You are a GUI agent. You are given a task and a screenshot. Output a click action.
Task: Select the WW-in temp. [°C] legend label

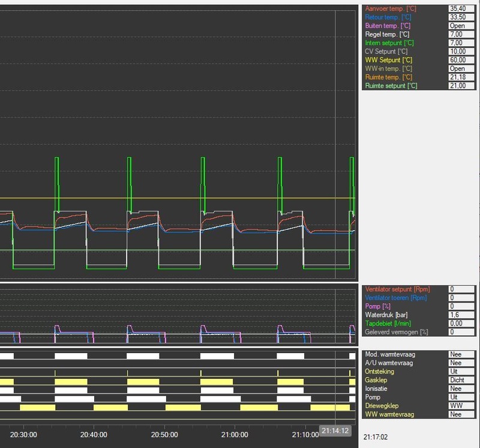[388, 68]
